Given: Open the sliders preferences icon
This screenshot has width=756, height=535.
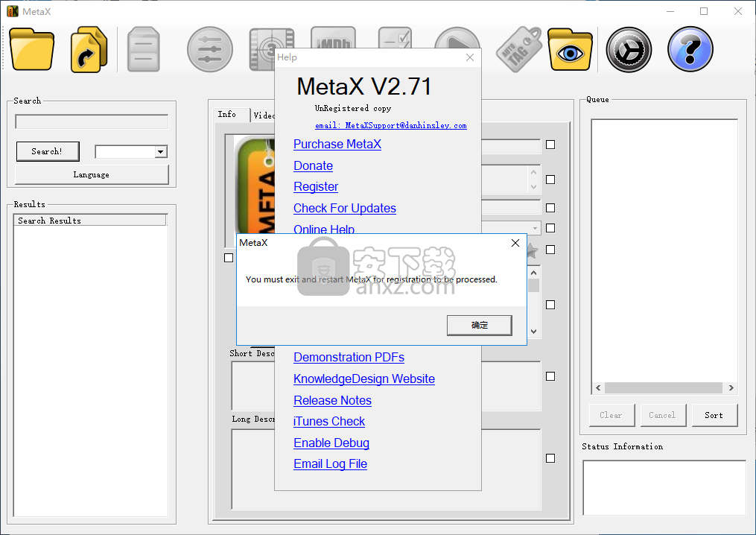Looking at the screenshot, I should [210, 50].
